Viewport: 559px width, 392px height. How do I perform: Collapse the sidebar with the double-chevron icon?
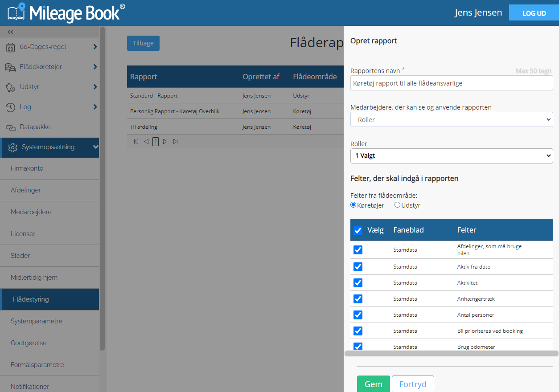tap(10, 32)
